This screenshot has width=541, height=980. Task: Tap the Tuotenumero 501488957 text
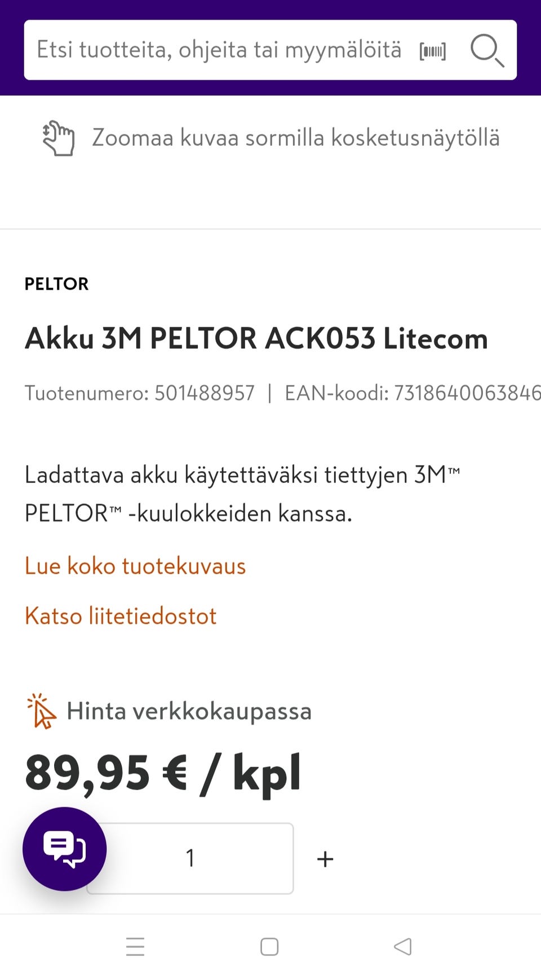coord(140,393)
